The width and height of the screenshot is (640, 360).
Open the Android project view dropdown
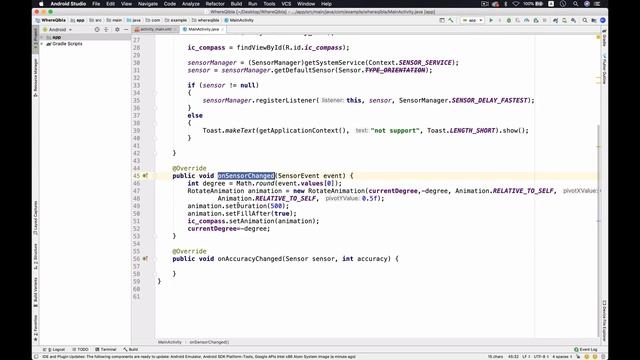(58, 29)
